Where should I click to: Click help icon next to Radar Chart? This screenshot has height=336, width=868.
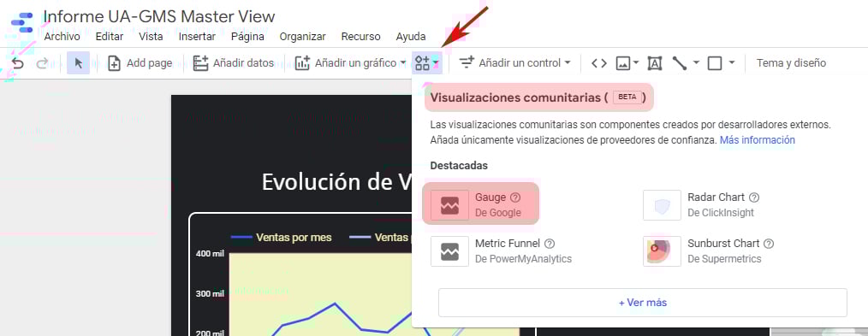coord(754,197)
